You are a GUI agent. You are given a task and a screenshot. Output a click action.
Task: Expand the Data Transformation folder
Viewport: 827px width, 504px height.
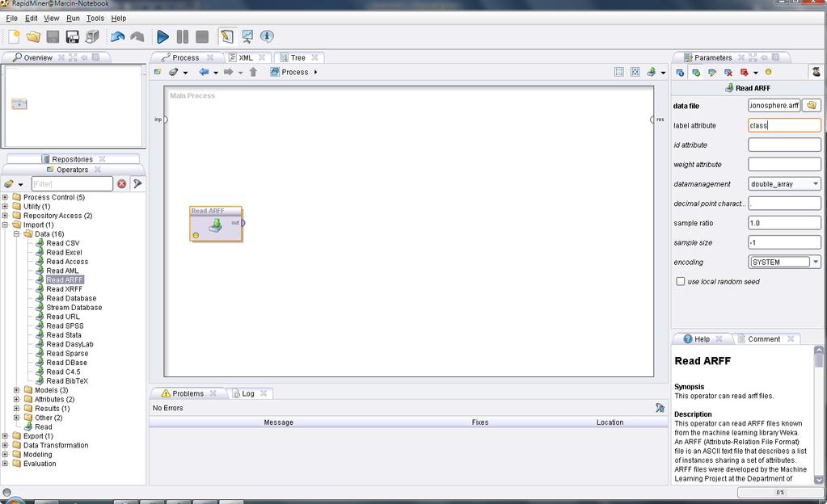[x=6, y=445]
